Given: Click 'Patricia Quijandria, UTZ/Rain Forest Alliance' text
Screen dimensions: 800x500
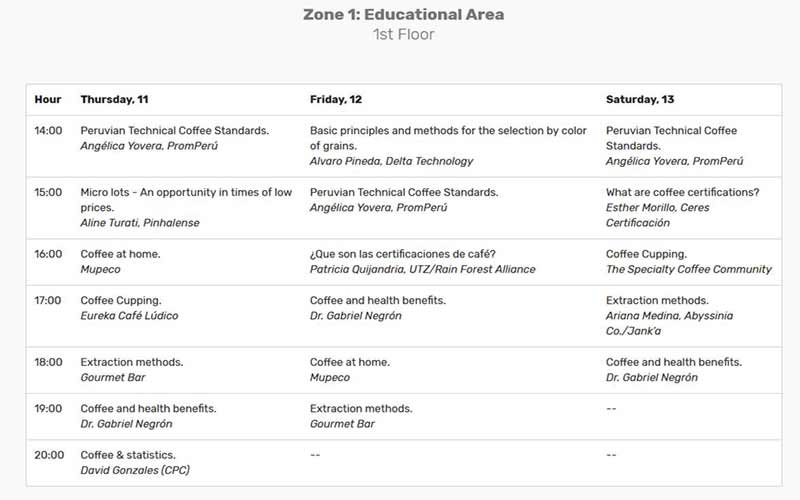Looking at the screenshot, I should point(422,269).
